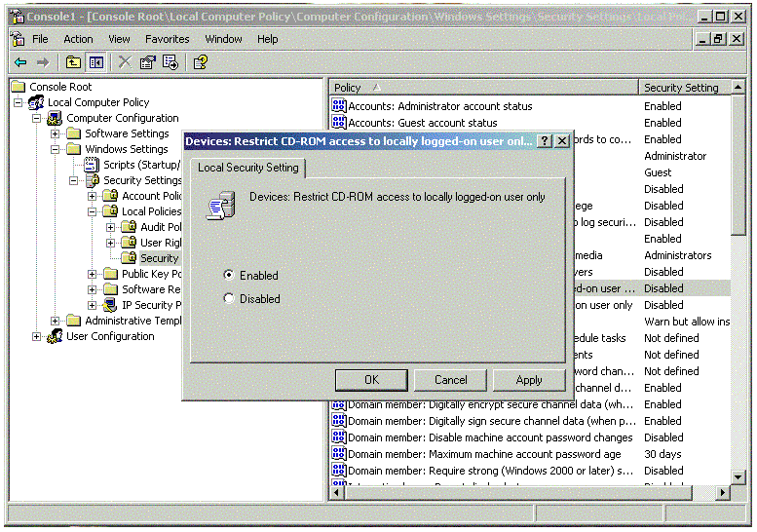Open the Action menu

pos(78,39)
